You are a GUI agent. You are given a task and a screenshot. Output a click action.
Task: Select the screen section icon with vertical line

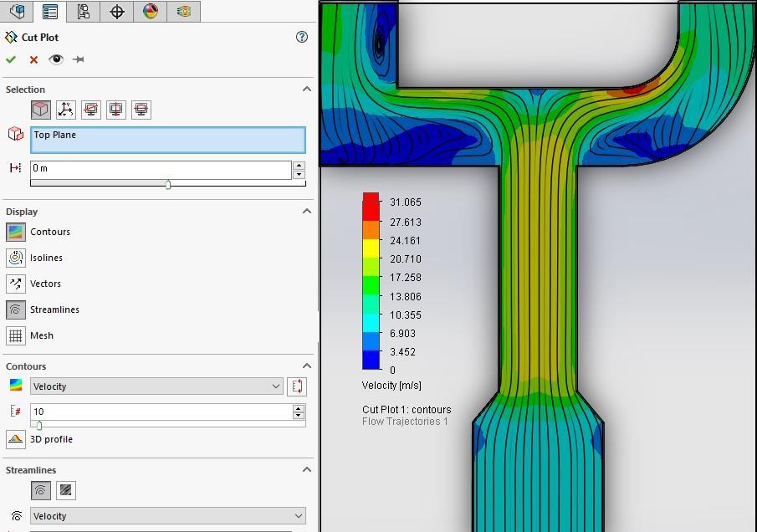point(116,110)
